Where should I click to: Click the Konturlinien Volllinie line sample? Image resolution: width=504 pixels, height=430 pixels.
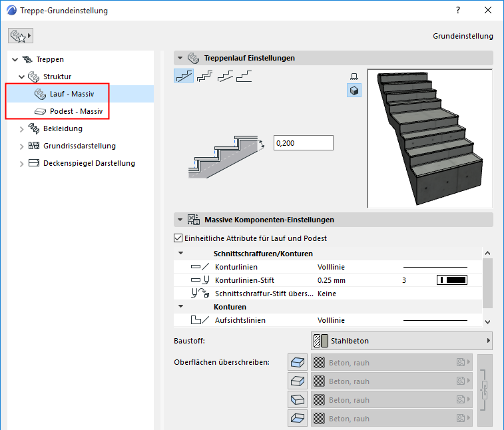(x=435, y=267)
